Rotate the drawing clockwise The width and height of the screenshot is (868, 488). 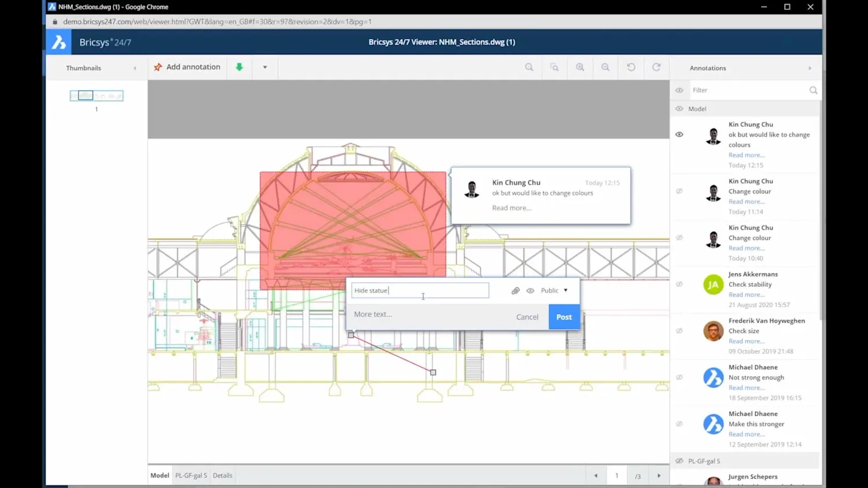[x=656, y=67]
